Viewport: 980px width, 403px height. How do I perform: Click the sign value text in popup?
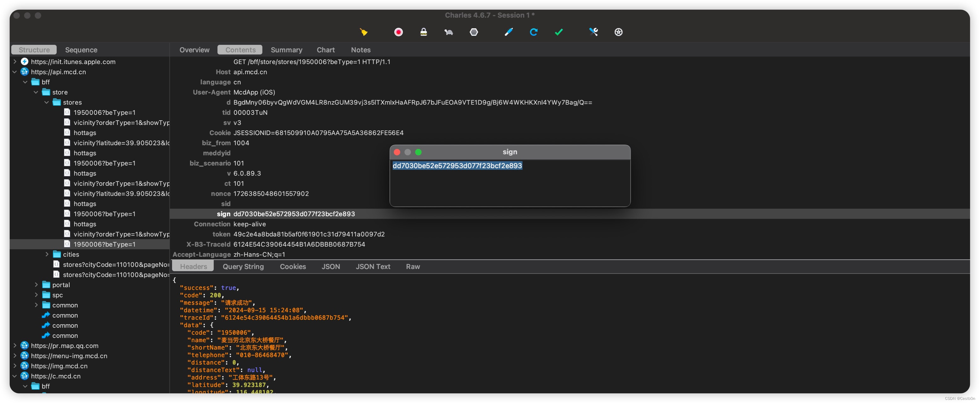[x=457, y=166]
